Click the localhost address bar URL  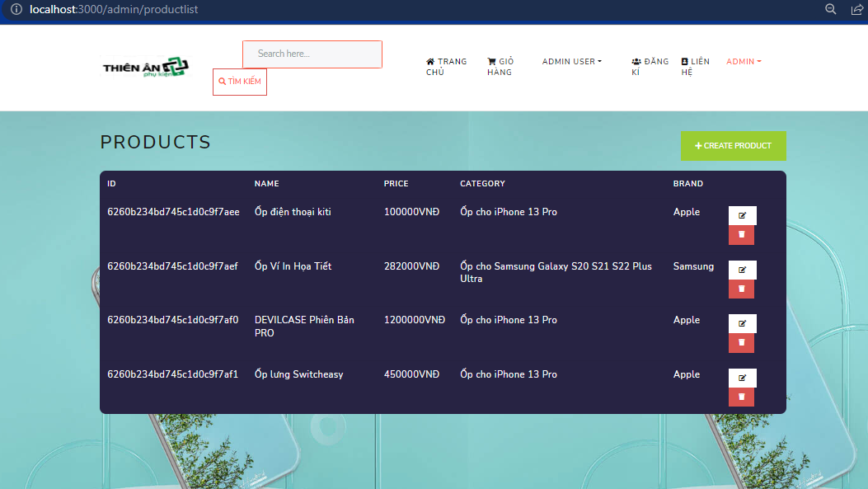pyautogui.click(x=114, y=9)
